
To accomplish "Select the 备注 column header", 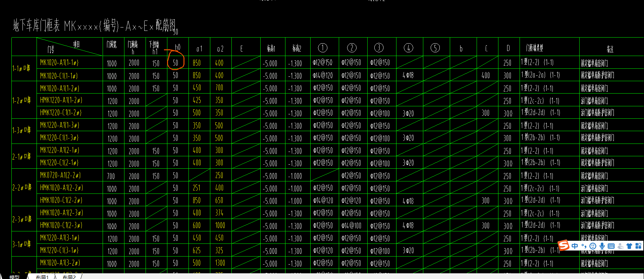I will (610, 49).
